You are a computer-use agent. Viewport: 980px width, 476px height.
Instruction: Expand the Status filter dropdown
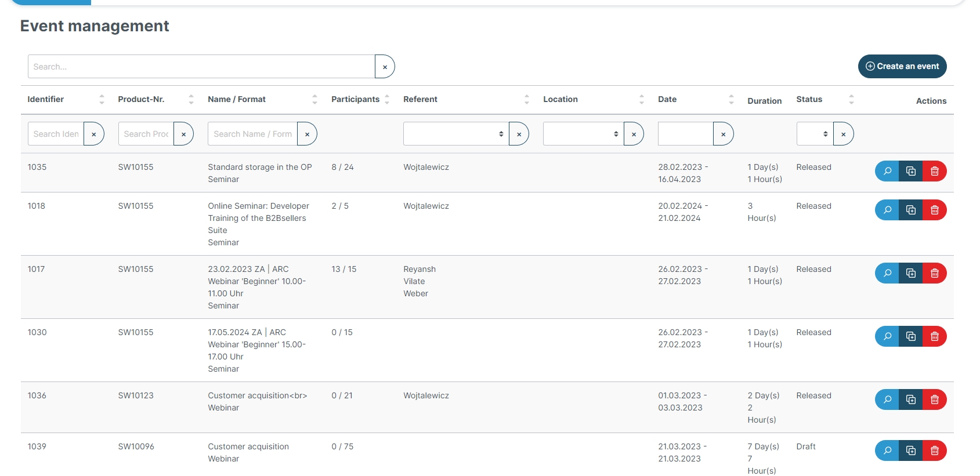point(814,134)
